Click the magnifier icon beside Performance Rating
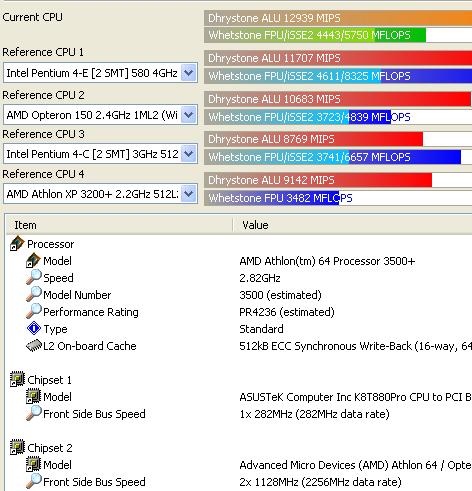This screenshot has width=472, height=491. pyautogui.click(x=34, y=311)
